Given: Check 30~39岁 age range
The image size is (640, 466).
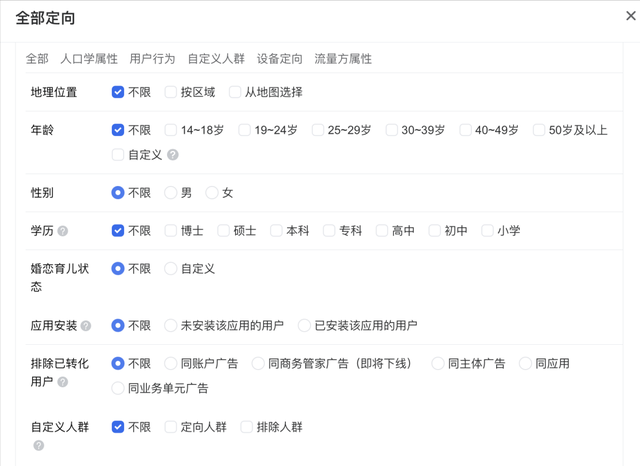Looking at the screenshot, I should [391, 130].
